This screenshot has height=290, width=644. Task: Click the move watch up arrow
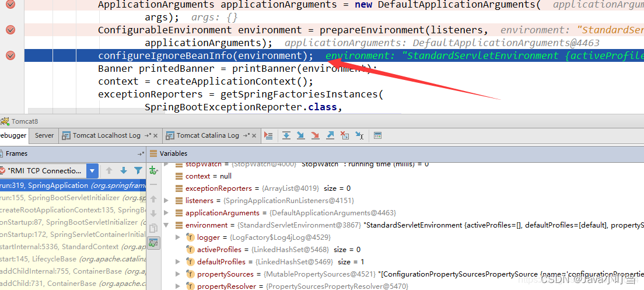pos(153,199)
